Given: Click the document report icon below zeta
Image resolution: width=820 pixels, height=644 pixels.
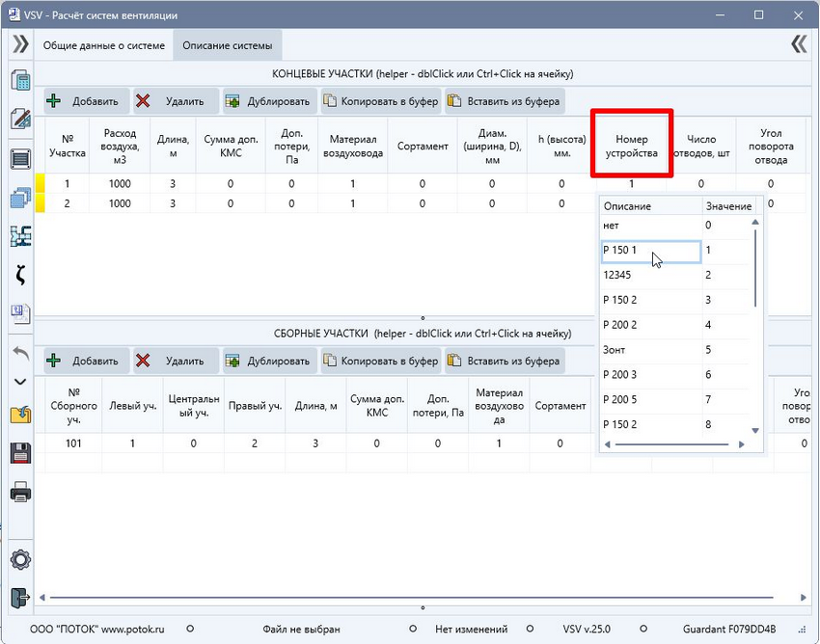Looking at the screenshot, I should tap(20, 313).
